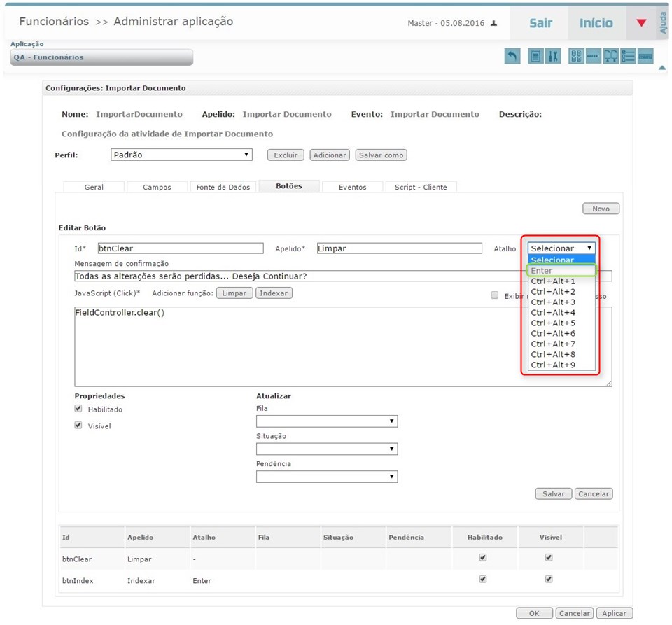This screenshot has height=625, width=672.
Task: Click the Apelido field containing Limpar
Action: tap(399, 248)
